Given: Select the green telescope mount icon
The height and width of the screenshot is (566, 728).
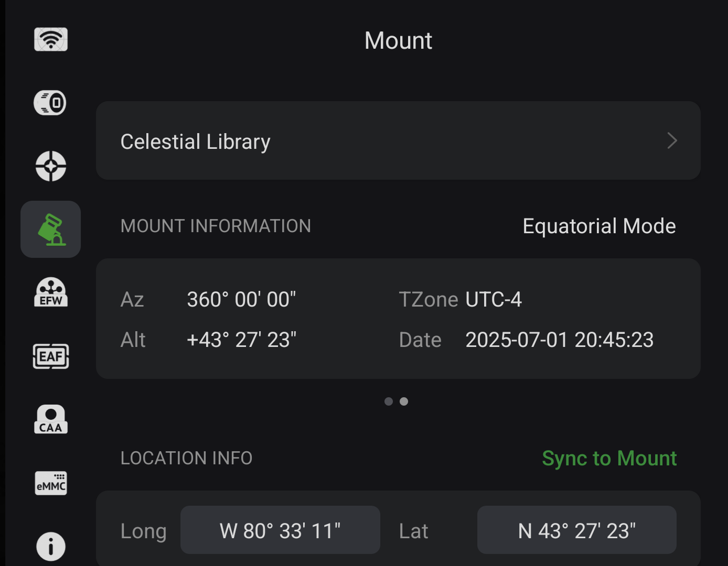Looking at the screenshot, I should pyautogui.click(x=51, y=229).
